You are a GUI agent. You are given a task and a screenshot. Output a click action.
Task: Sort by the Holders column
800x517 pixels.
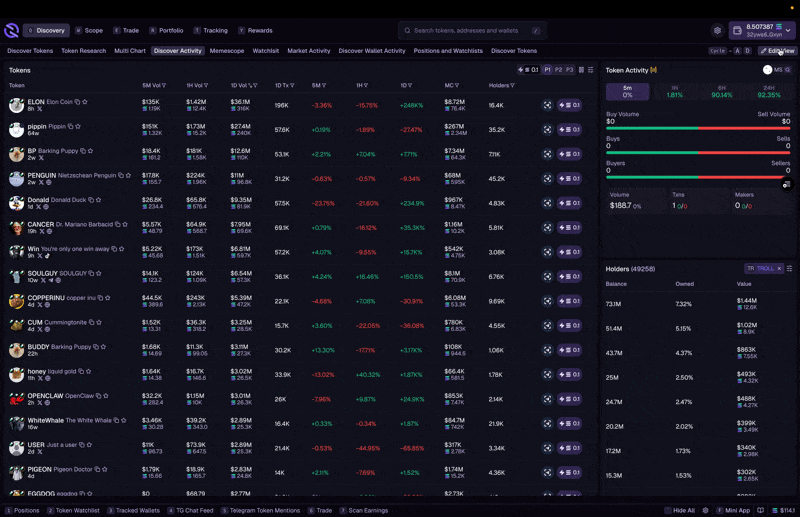click(x=502, y=85)
